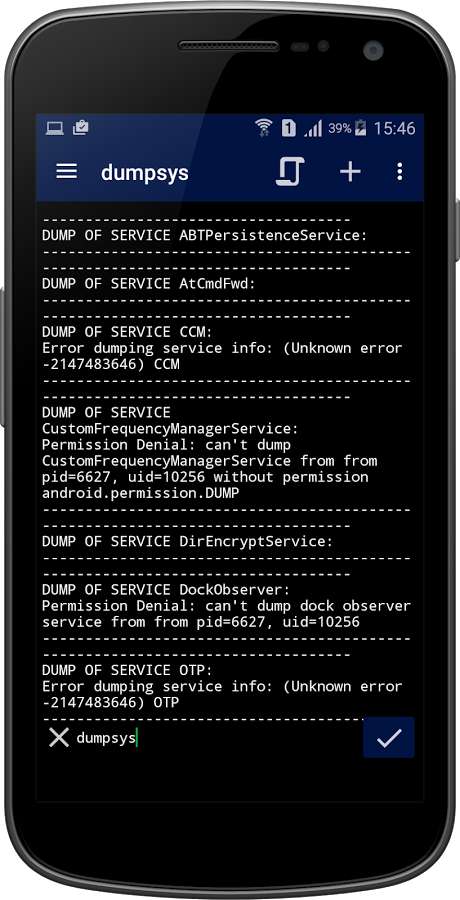
Task: Confirm the command with checkmark button
Action: [389, 738]
